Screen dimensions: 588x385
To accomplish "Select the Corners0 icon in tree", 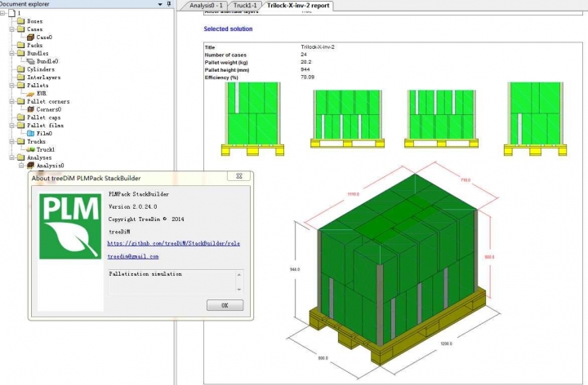I will point(30,109).
